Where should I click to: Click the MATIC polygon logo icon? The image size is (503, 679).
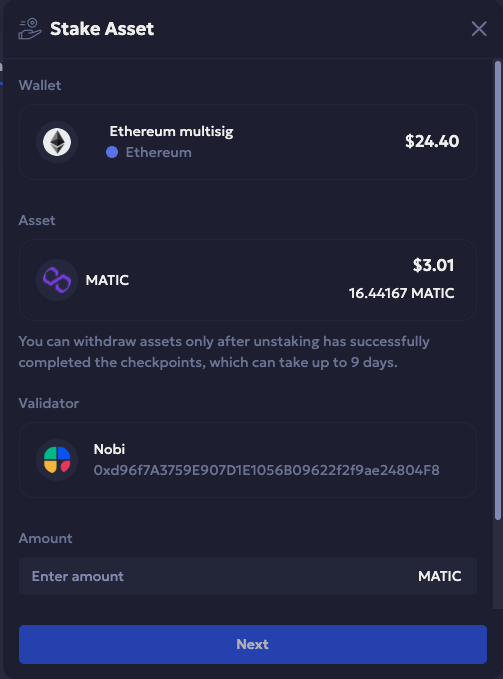[57, 280]
